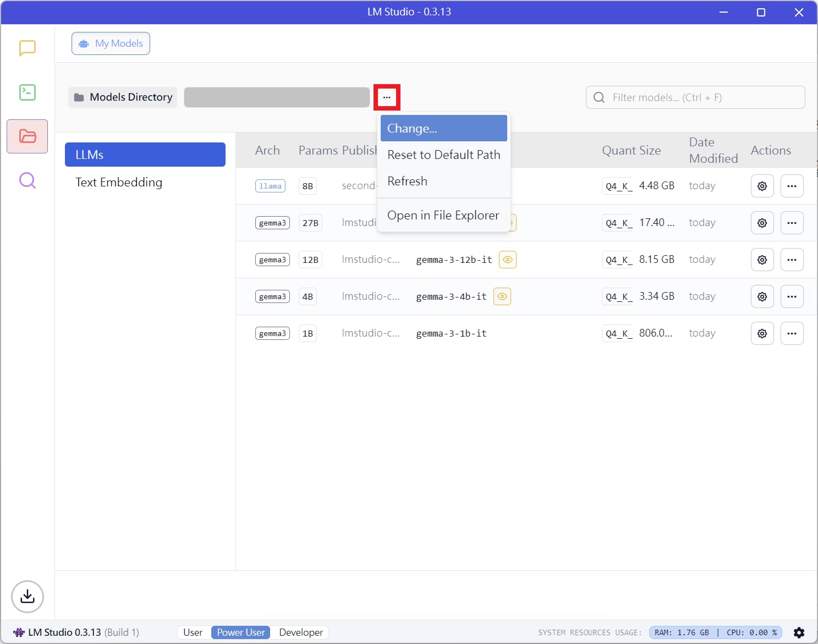Click the My Models tab button

(111, 43)
